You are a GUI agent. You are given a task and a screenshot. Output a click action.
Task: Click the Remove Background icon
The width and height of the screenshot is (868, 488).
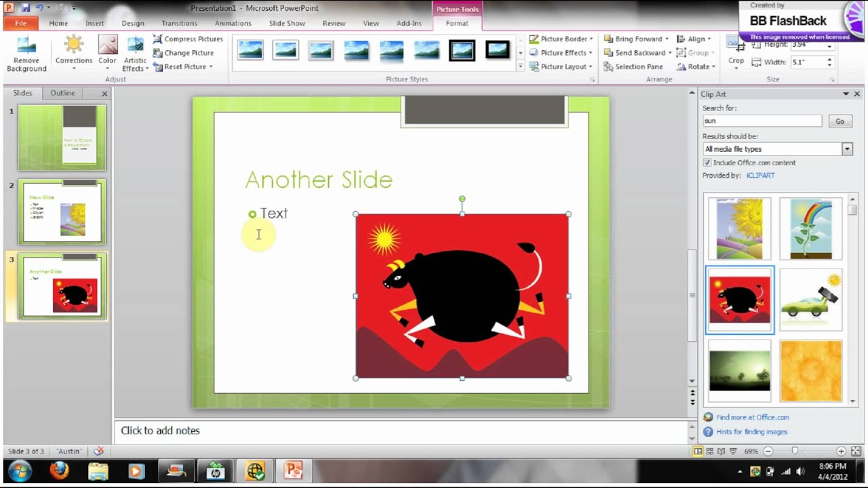point(26,47)
